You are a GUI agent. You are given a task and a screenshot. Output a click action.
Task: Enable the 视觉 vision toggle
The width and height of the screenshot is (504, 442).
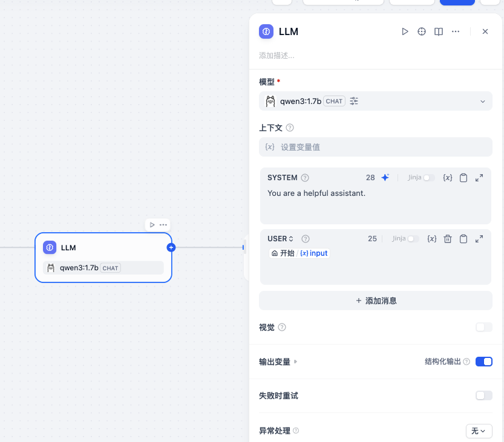[x=483, y=327]
